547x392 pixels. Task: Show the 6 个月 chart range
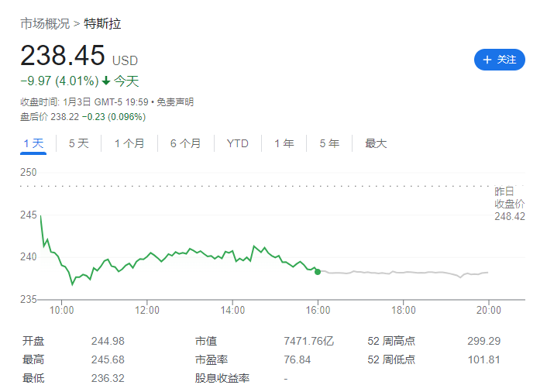pyautogui.click(x=185, y=143)
